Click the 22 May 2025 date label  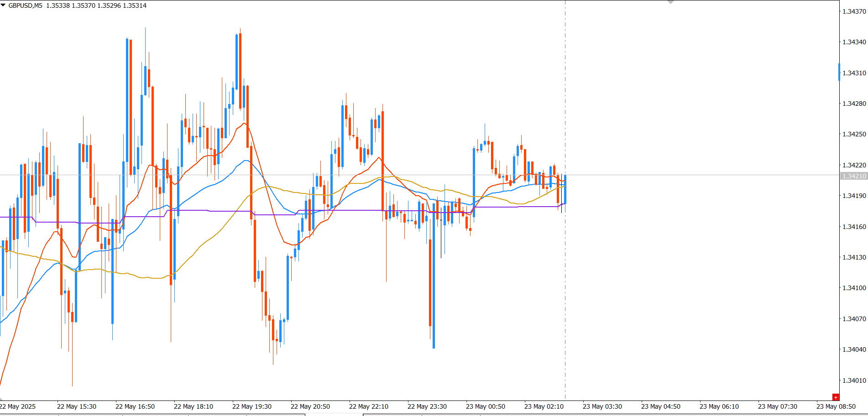coord(18,406)
